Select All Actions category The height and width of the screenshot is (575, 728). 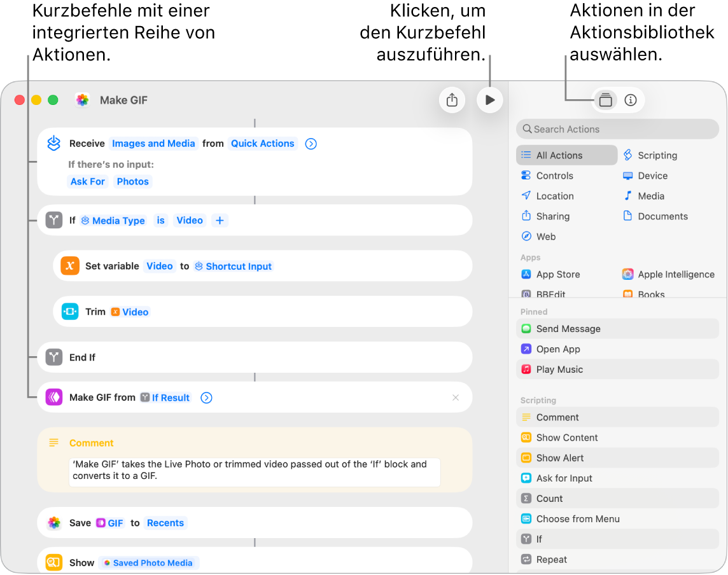click(x=566, y=155)
